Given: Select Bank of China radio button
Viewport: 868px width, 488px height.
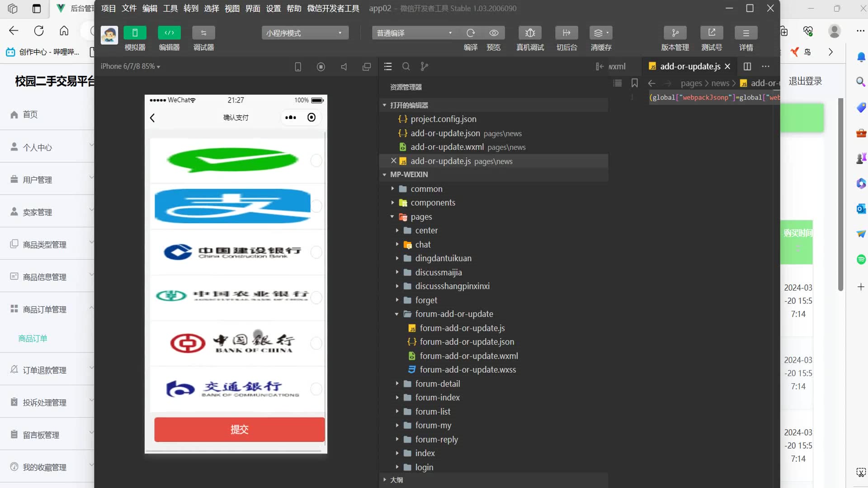Looking at the screenshot, I should pyautogui.click(x=316, y=343).
